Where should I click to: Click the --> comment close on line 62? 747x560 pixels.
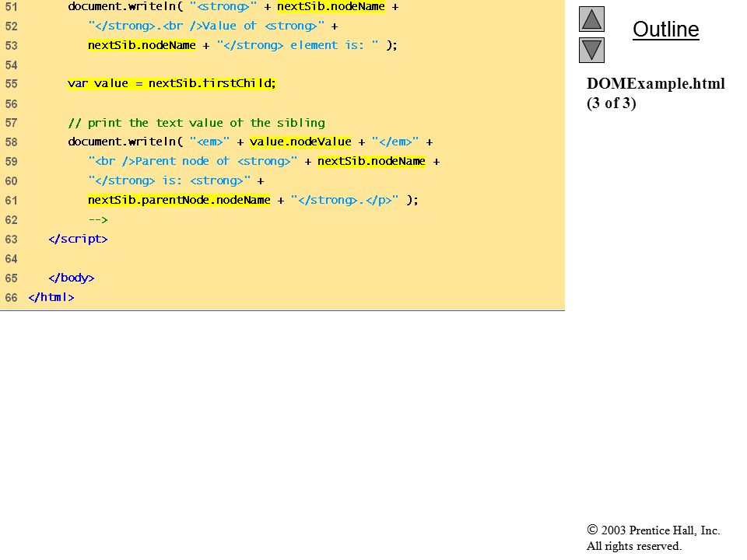98,220
